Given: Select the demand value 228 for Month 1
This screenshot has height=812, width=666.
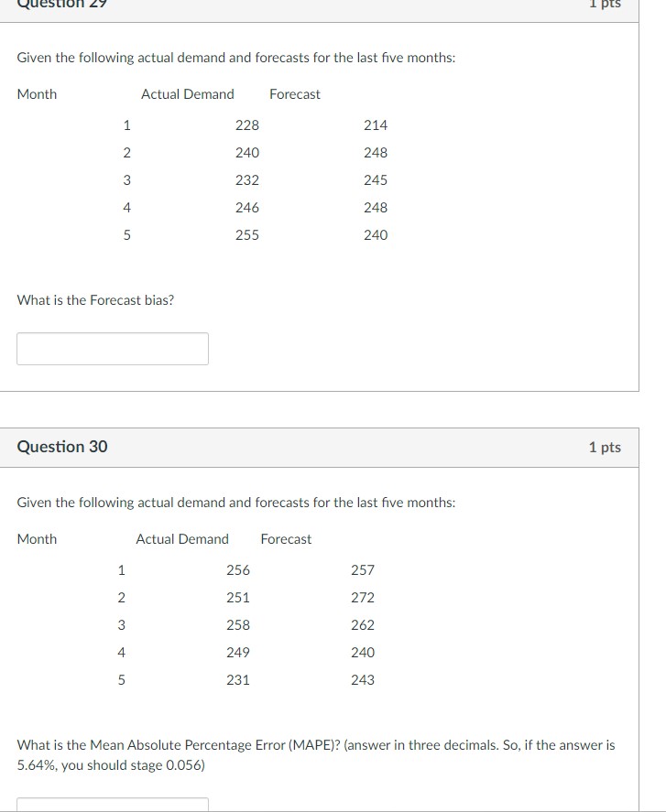Looking at the screenshot, I should coord(248,125).
